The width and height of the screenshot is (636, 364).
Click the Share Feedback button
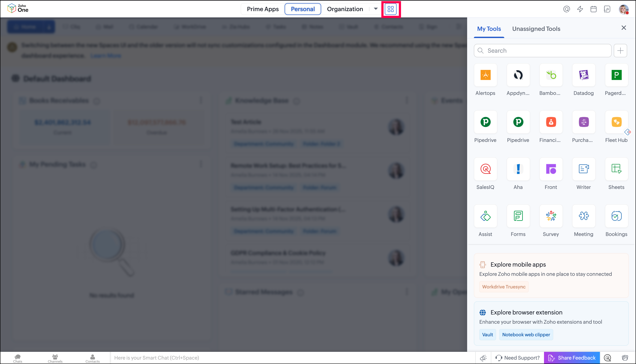572,358
